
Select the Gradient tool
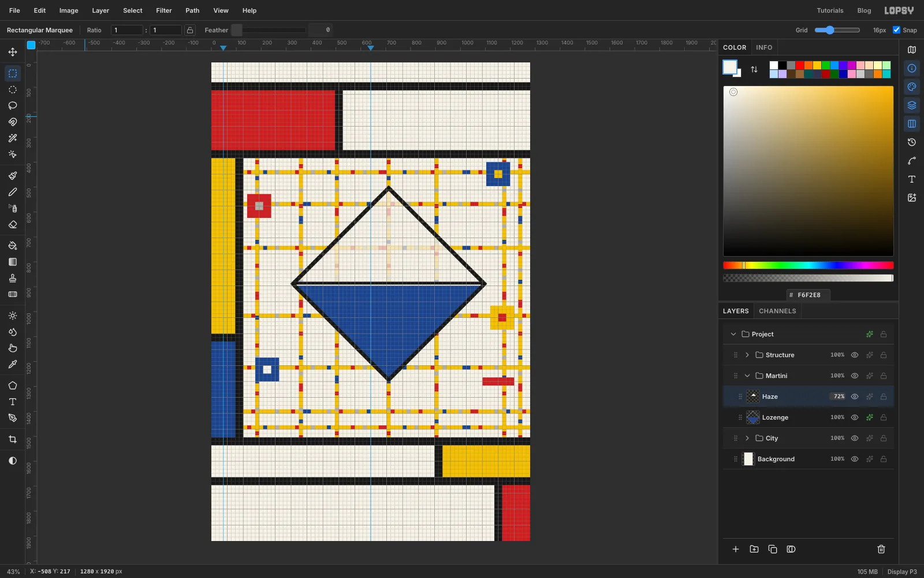(13, 262)
